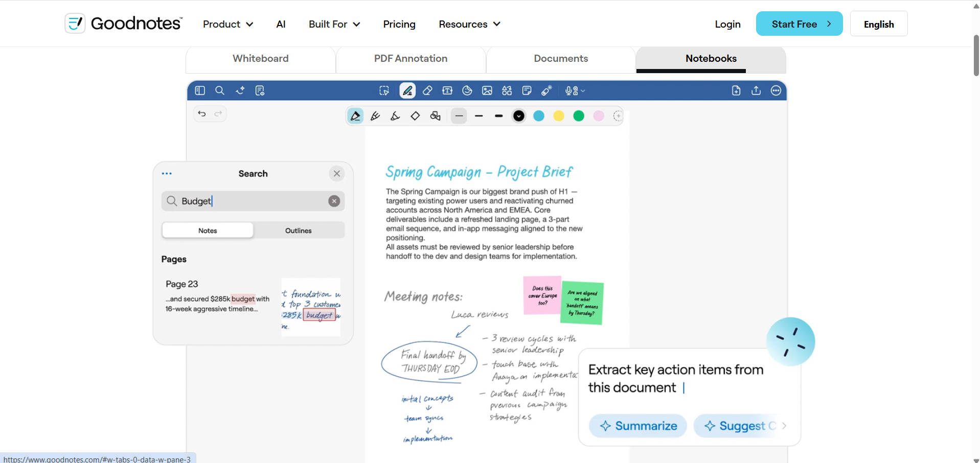Open the sticker tool icon

467,90
